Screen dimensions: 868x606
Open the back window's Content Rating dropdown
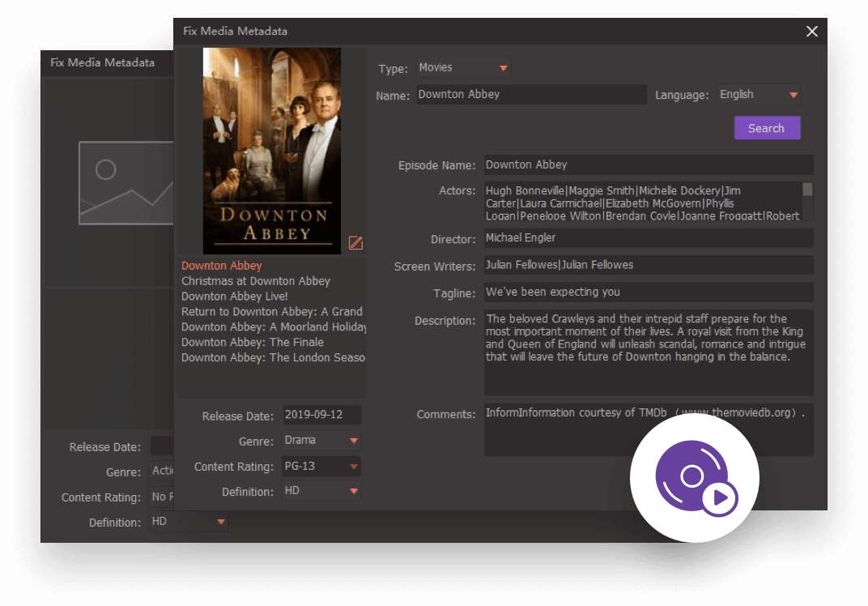162,497
